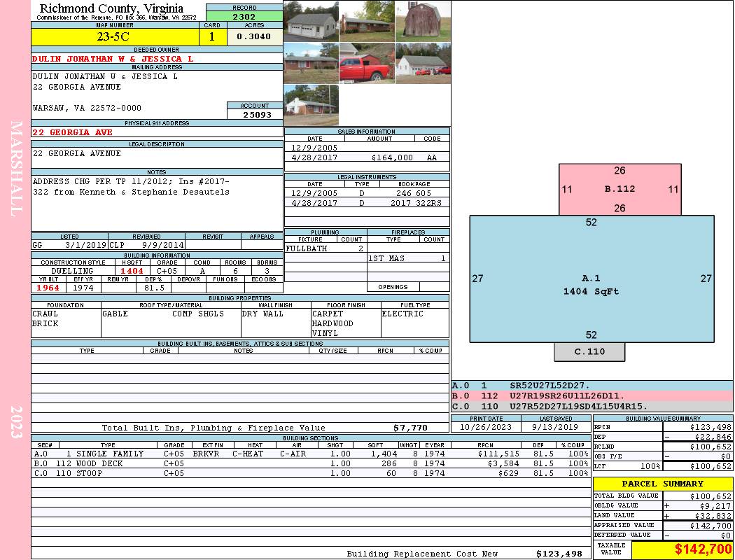Select the sale amount $164,000
The height and width of the screenshot is (560, 735).
click(x=392, y=157)
